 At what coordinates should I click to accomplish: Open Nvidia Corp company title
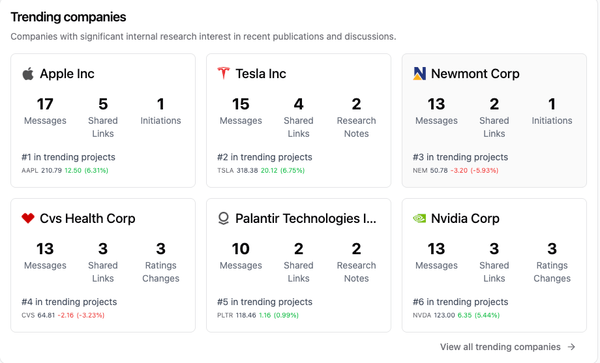[465, 218]
